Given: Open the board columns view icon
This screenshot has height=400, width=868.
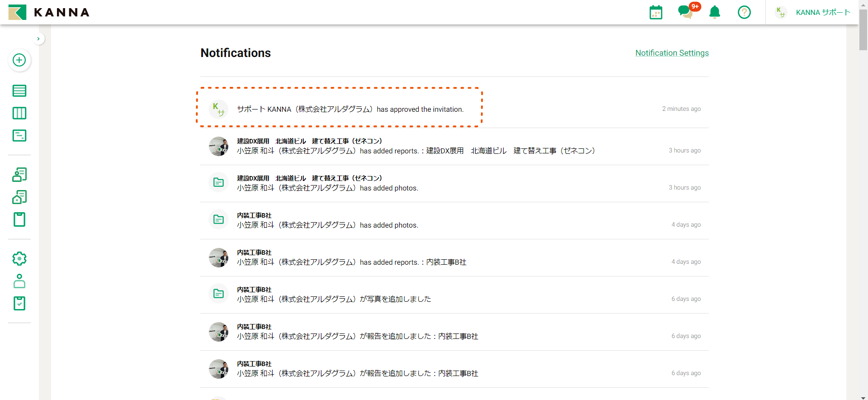Looking at the screenshot, I should (x=19, y=113).
